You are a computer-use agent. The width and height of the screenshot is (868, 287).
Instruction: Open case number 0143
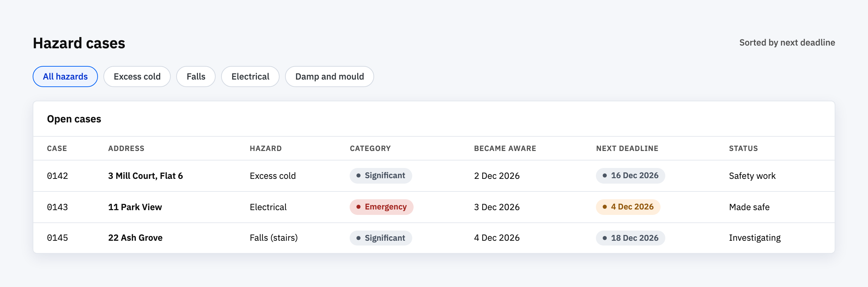tap(57, 207)
